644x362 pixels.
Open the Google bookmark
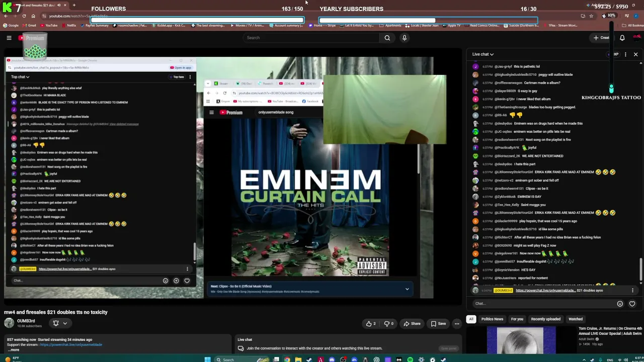11,25
